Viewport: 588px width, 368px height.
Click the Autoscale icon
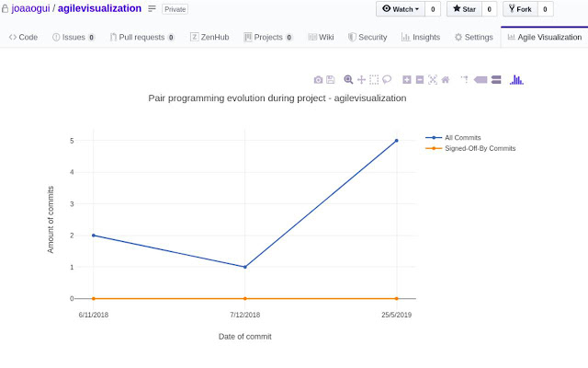pos(433,80)
